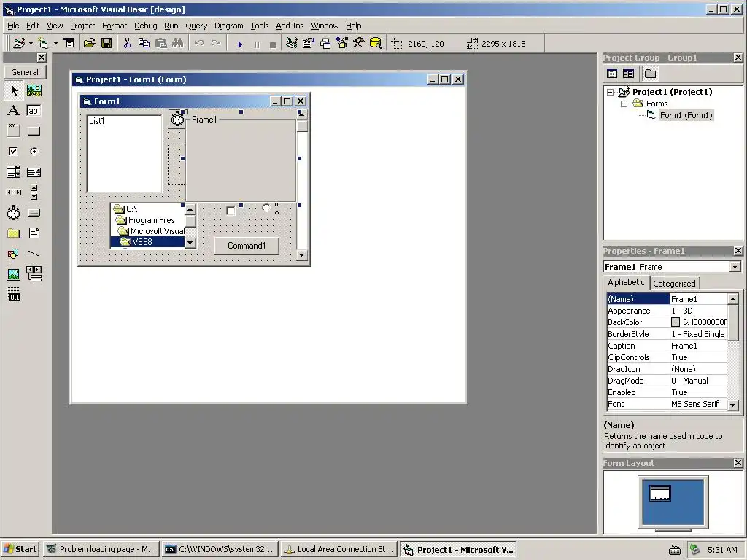The height and width of the screenshot is (560, 747).
Task: Open the Project menu
Action: click(x=82, y=26)
